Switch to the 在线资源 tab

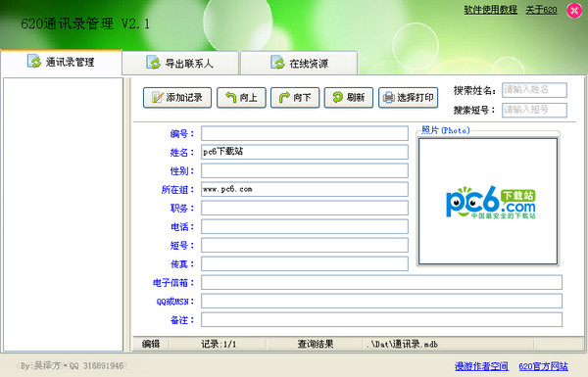[x=299, y=63]
